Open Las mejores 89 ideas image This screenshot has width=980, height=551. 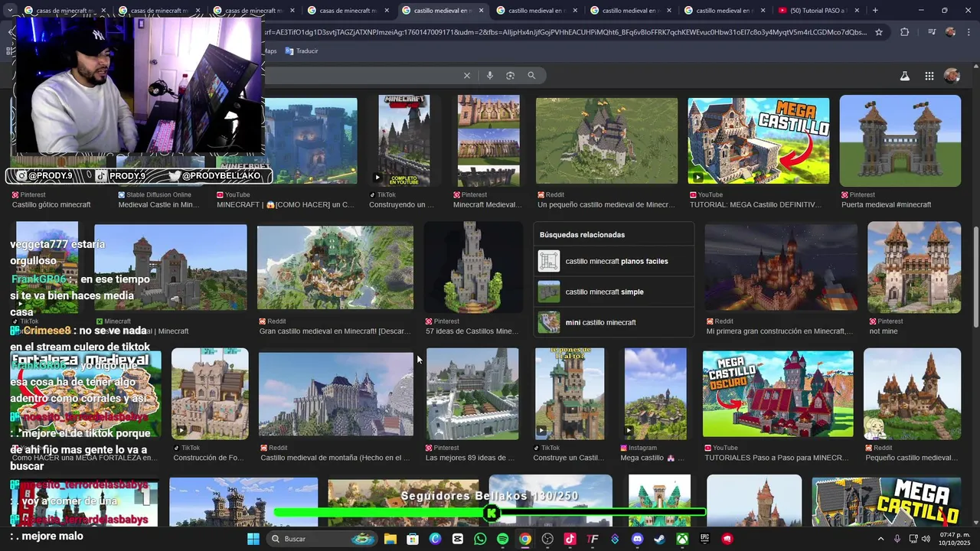click(x=472, y=394)
